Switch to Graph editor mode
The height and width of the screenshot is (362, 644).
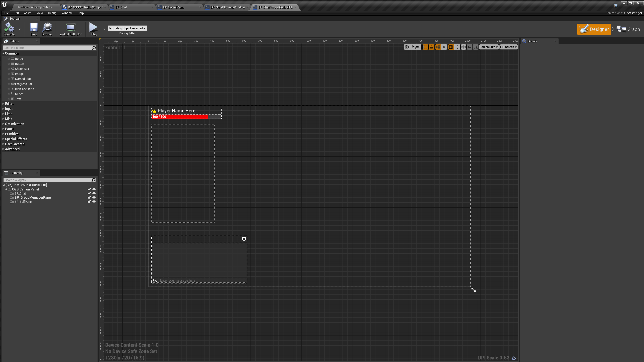pos(629,29)
